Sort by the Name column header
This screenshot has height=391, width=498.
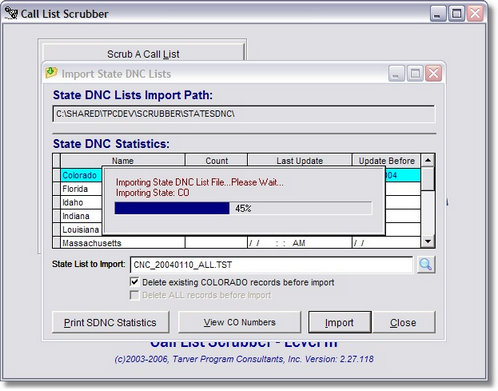tap(123, 161)
